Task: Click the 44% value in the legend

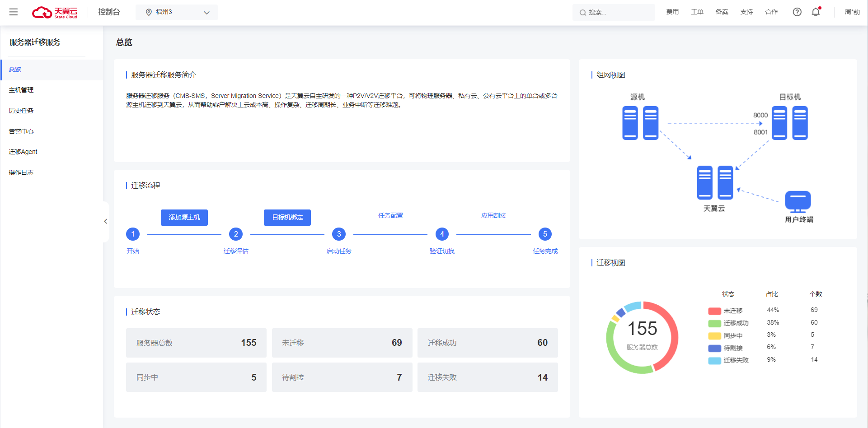Action: coord(773,310)
